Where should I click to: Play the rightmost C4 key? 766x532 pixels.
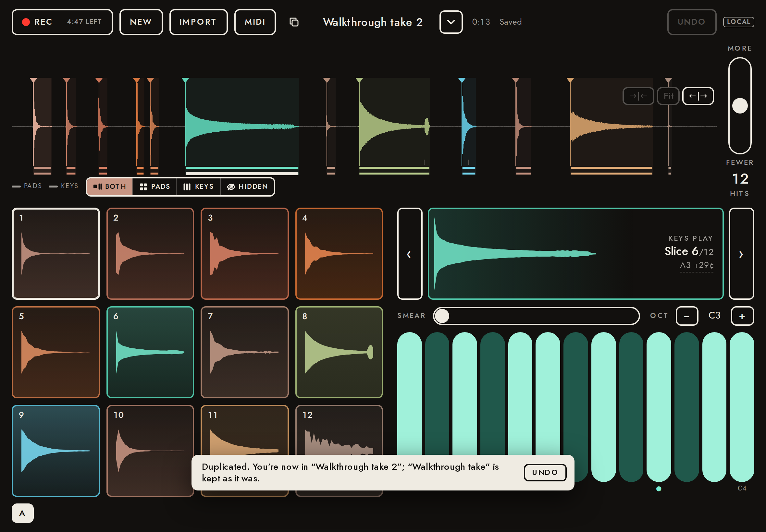[x=742, y=407]
